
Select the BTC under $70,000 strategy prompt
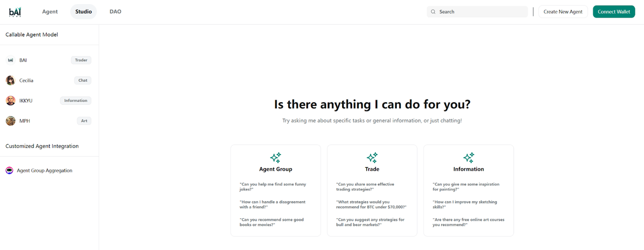[371, 204]
